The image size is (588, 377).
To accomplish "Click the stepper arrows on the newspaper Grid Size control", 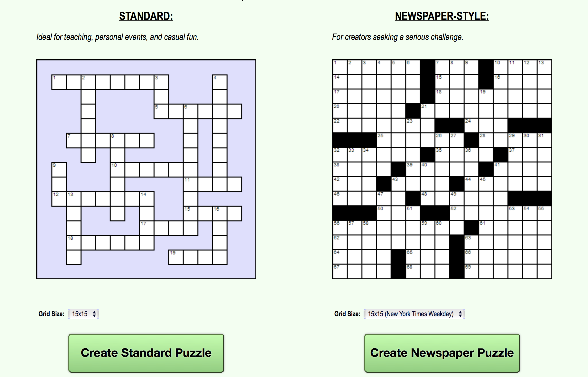I will 460,314.
